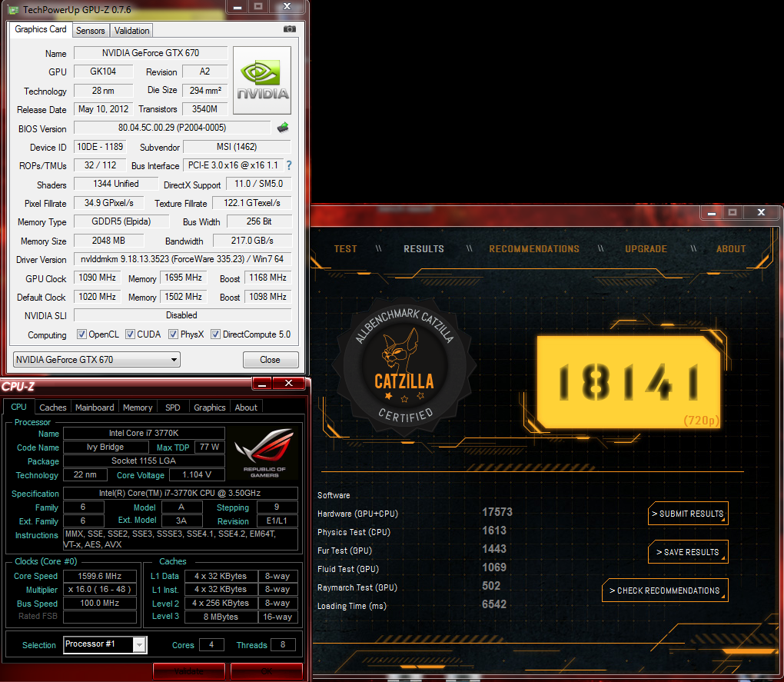Close the CPU-Z window via X
This screenshot has width=784, height=682.
(288, 384)
